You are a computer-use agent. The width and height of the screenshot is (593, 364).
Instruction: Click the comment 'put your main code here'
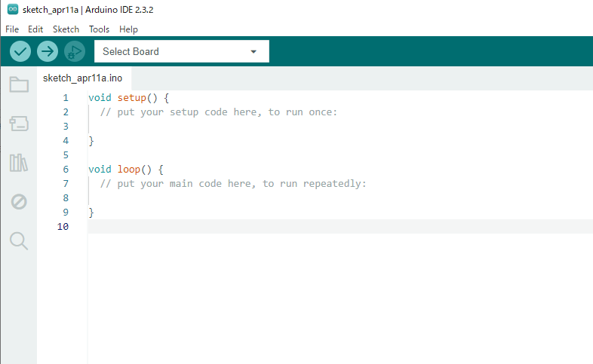[x=184, y=184]
